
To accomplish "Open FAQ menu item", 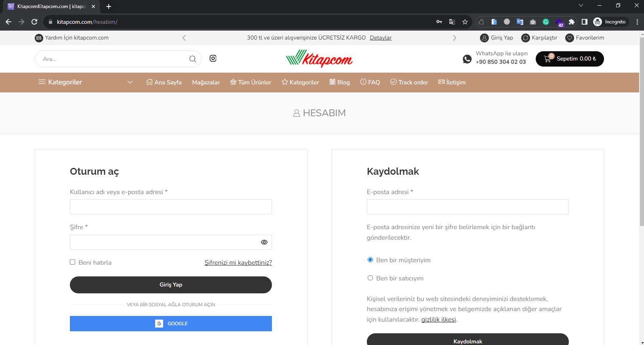I will coord(370,82).
